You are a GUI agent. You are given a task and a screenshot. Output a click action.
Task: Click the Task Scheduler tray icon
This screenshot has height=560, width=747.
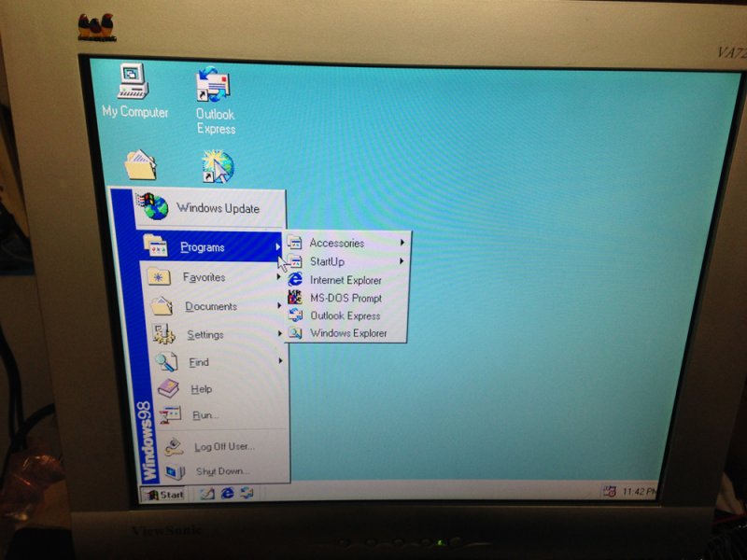[609, 489]
